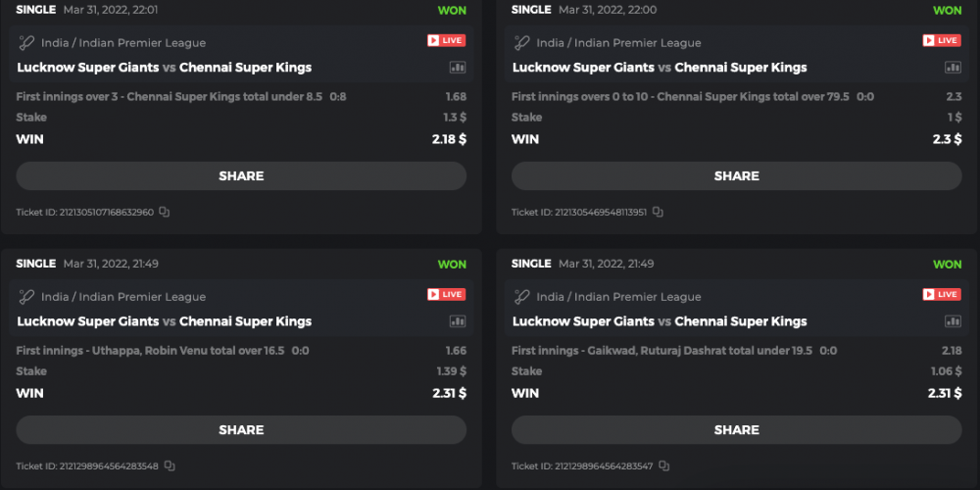Open India / Indian Premier League on 22:00 ticket

click(x=618, y=43)
